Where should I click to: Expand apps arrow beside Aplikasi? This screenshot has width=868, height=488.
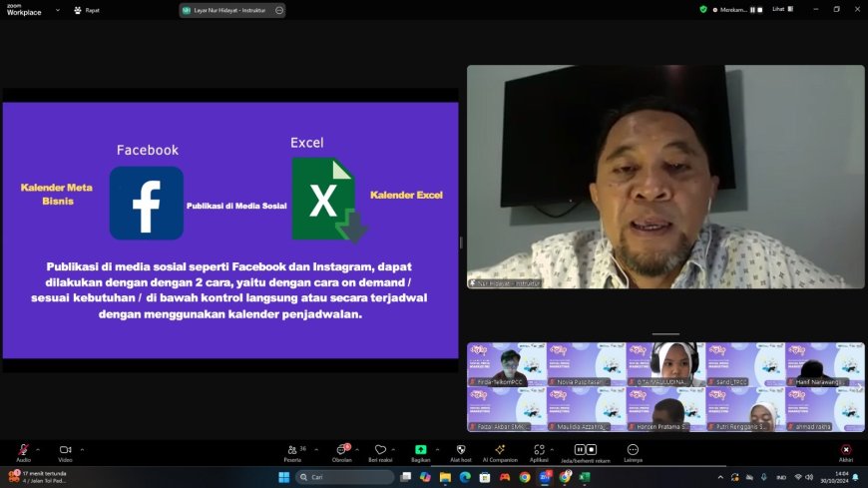pyautogui.click(x=552, y=449)
